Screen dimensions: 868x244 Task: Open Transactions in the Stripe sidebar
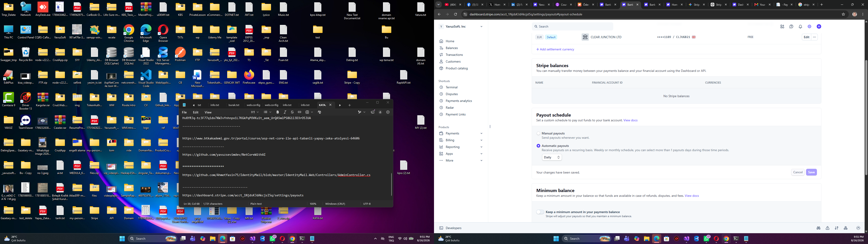pyautogui.click(x=451, y=55)
